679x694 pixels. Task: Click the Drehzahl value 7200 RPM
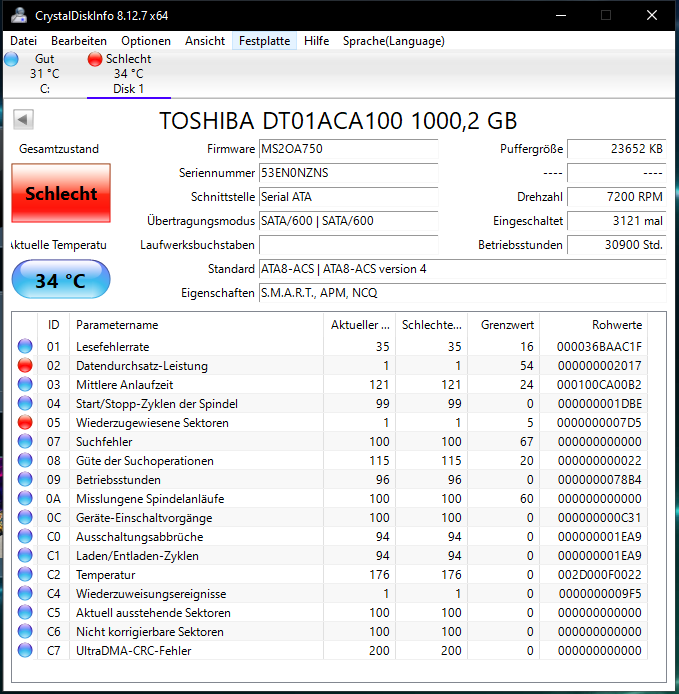pos(617,197)
